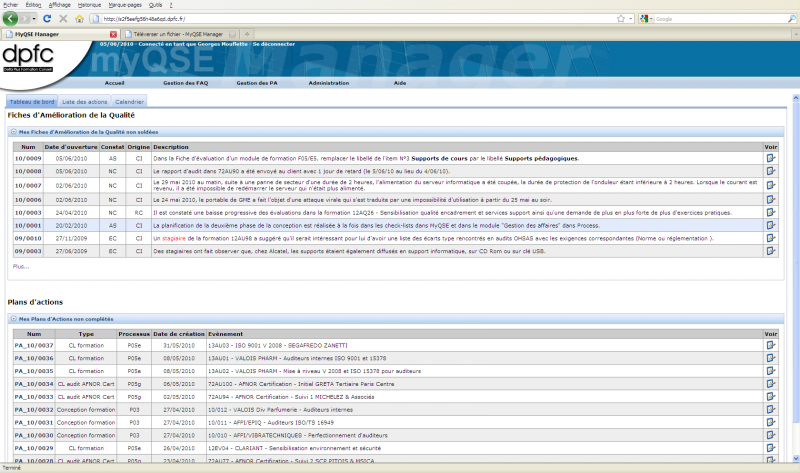View action plan PA_10/0035 icon
Screen dimensions: 800x473
[x=770, y=370]
